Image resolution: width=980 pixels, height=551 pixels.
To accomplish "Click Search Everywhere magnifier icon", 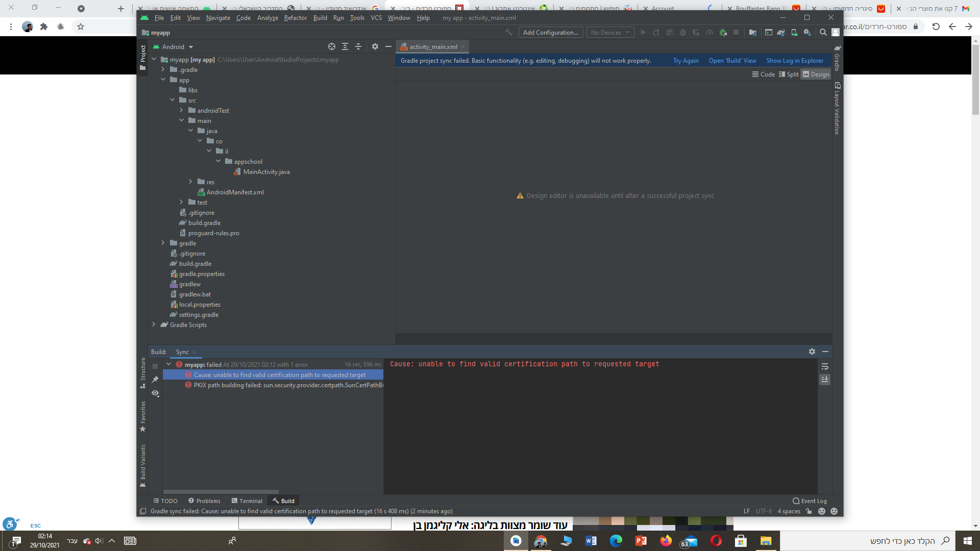I will (823, 33).
